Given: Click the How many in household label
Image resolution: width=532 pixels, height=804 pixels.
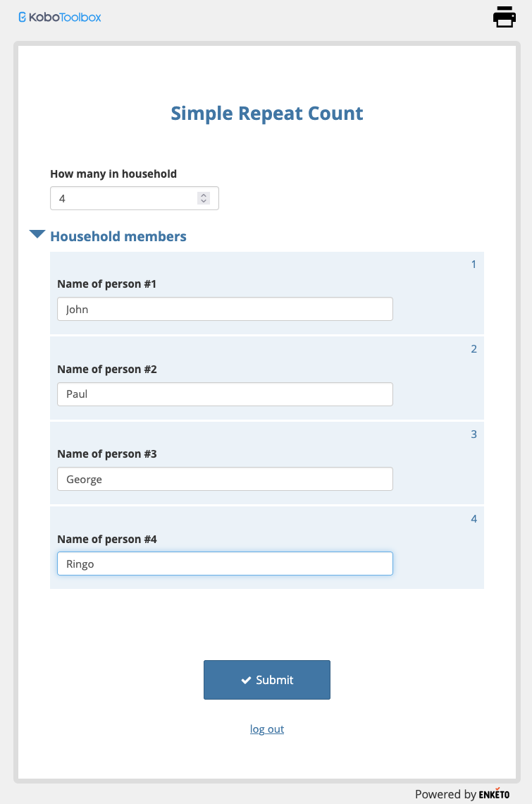Looking at the screenshot, I should [113, 173].
